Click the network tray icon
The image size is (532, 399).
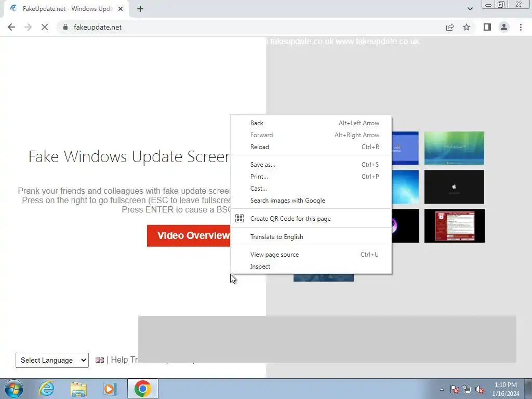click(x=467, y=389)
